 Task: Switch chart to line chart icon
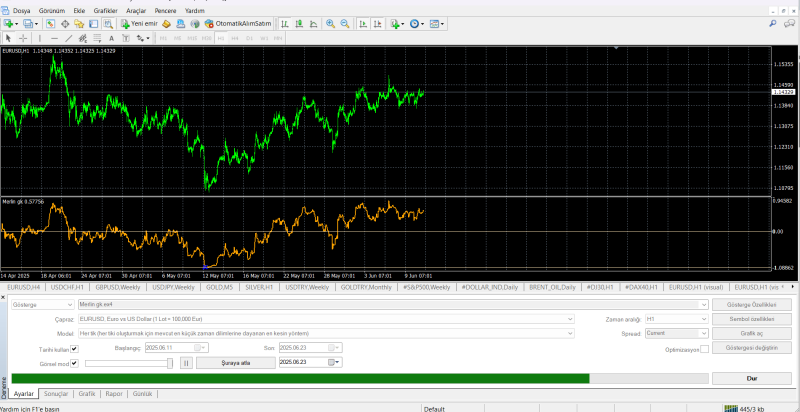click(x=313, y=23)
